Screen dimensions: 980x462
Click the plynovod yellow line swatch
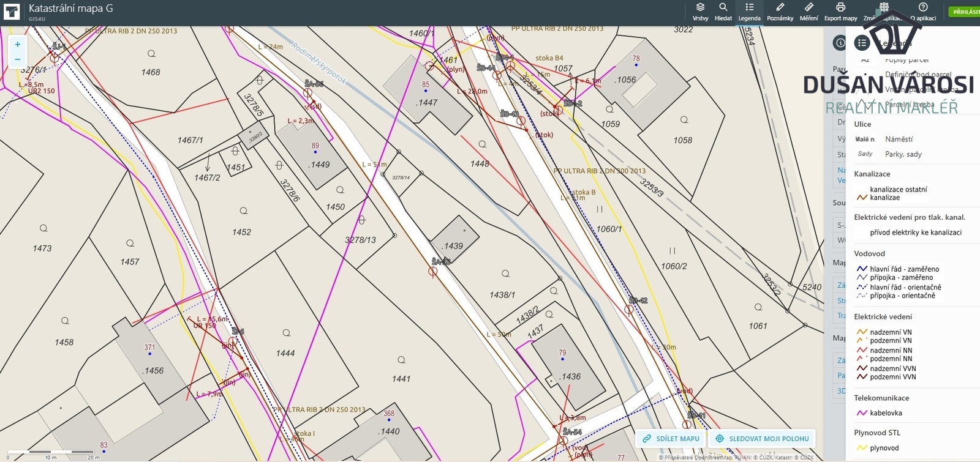point(862,448)
